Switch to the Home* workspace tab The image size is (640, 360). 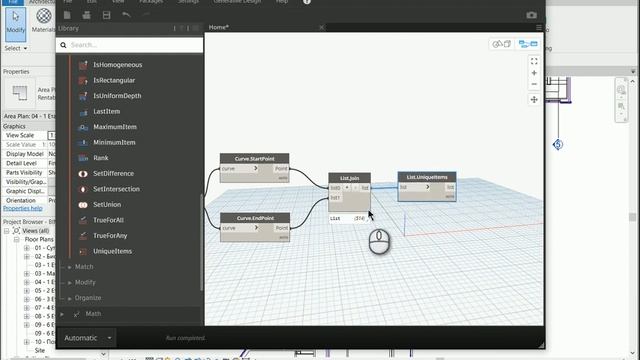click(219, 27)
